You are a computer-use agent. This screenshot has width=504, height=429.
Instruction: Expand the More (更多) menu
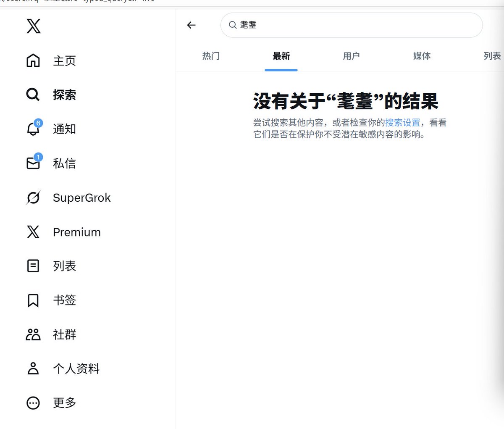33,403
